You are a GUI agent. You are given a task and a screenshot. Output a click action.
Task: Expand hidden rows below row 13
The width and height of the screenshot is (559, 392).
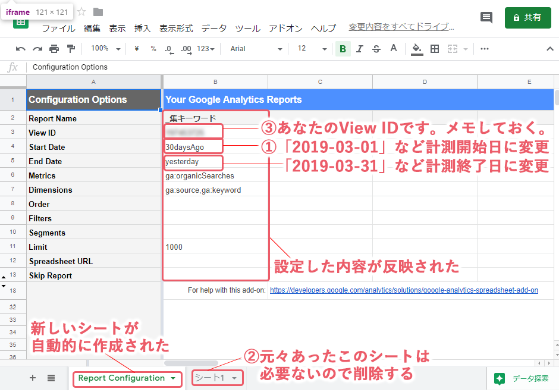(x=4, y=277)
